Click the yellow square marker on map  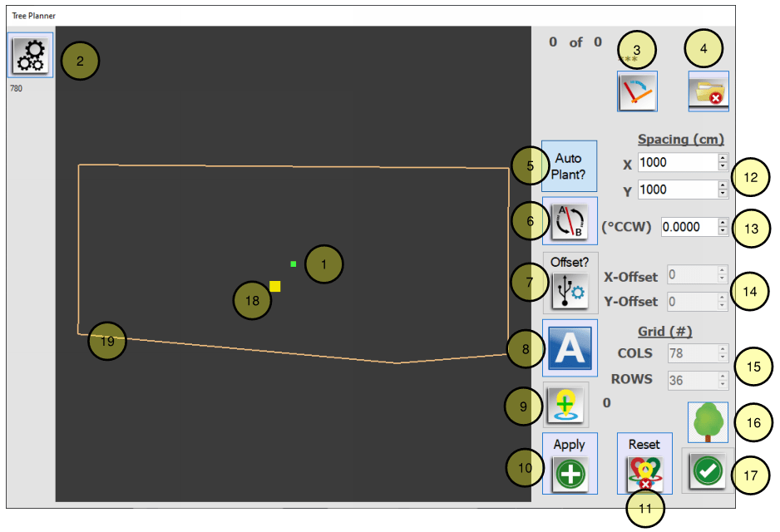(x=275, y=286)
